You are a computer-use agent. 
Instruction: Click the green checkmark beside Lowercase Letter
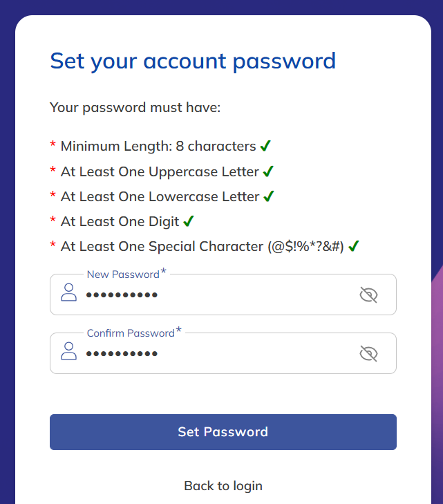click(269, 196)
